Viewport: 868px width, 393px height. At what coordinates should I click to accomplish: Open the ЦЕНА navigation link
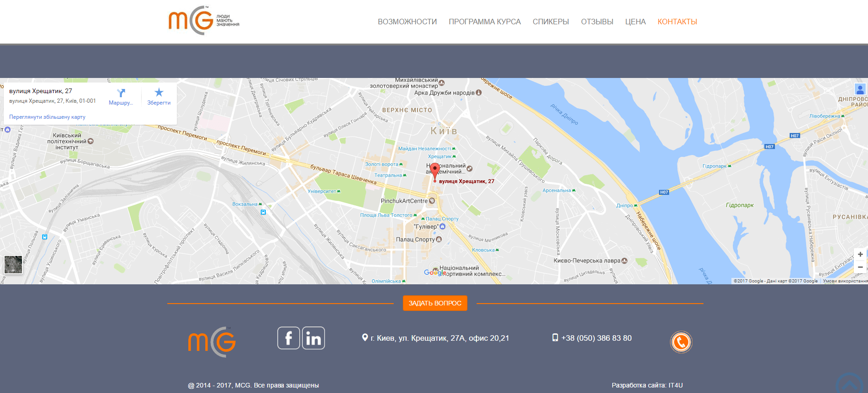tap(635, 22)
